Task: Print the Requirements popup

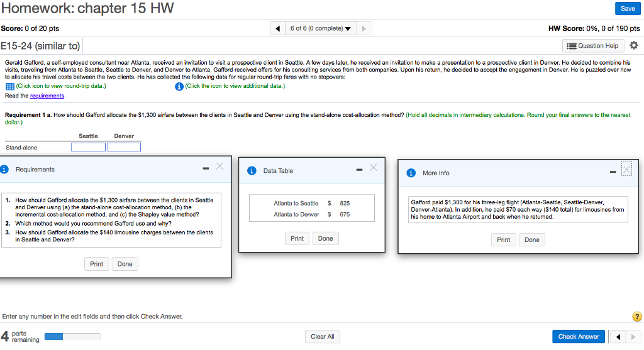Action: [x=96, y=264]
